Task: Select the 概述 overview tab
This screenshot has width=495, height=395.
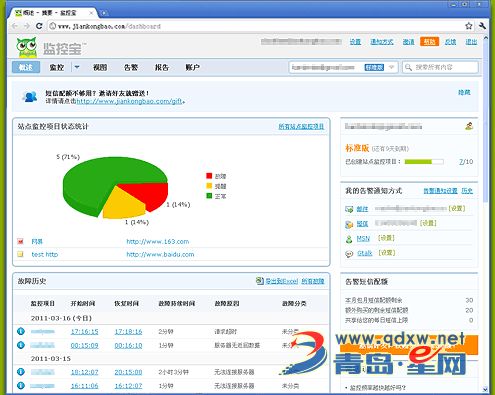Action: coord(26,67)
